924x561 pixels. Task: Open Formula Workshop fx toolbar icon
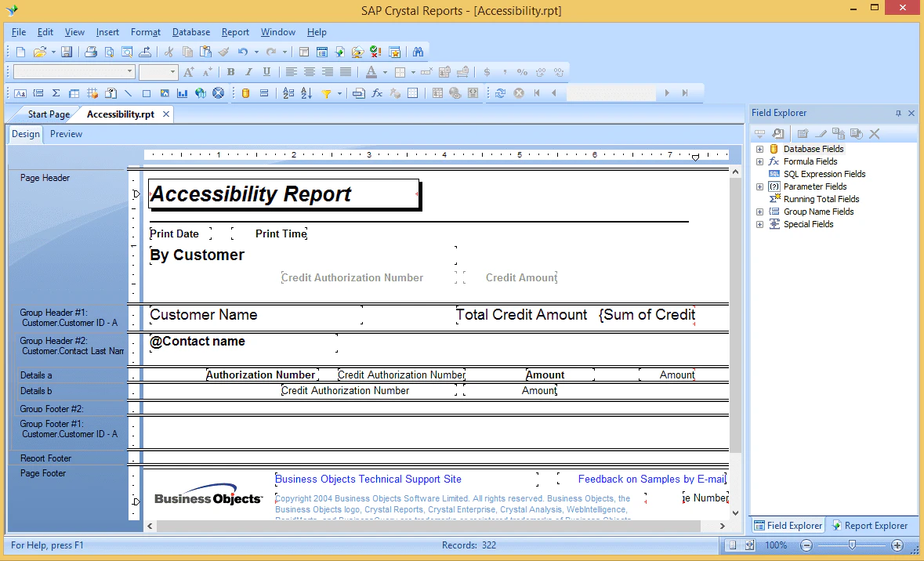pos(376,93)
